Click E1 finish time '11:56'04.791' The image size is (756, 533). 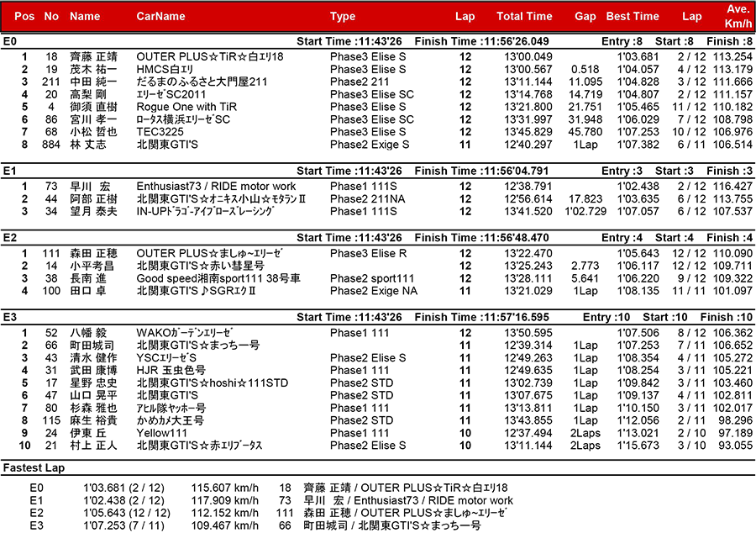[x=516, y=172]
